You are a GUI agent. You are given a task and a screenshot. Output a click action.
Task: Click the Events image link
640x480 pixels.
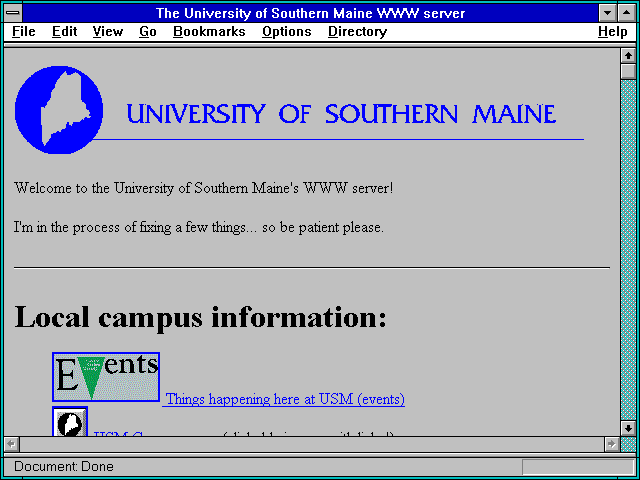click(106, 377)
